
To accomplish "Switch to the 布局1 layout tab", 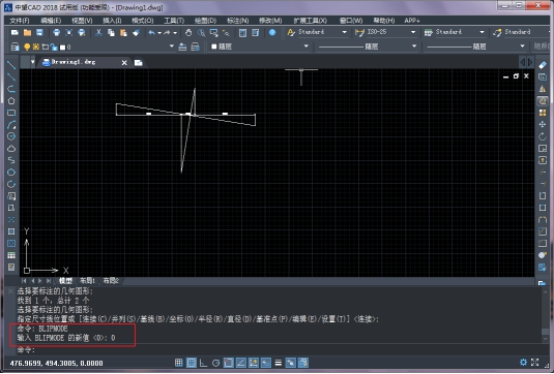I will click(x=87, y=281).
